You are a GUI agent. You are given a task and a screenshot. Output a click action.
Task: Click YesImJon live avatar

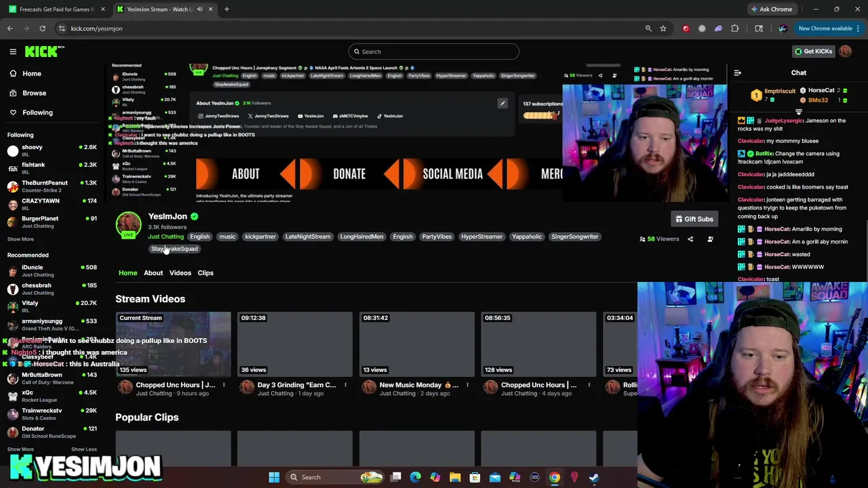point(128,226)
